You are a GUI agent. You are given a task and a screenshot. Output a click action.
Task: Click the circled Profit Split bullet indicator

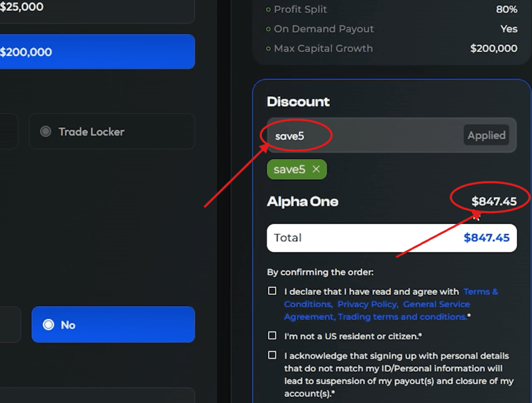(x=268, y=9)
